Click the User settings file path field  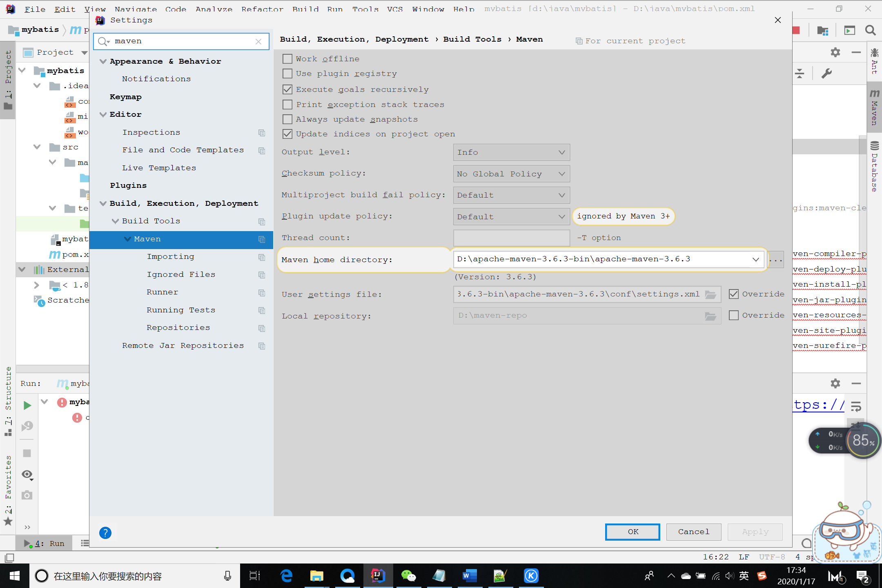click(578, 294)
